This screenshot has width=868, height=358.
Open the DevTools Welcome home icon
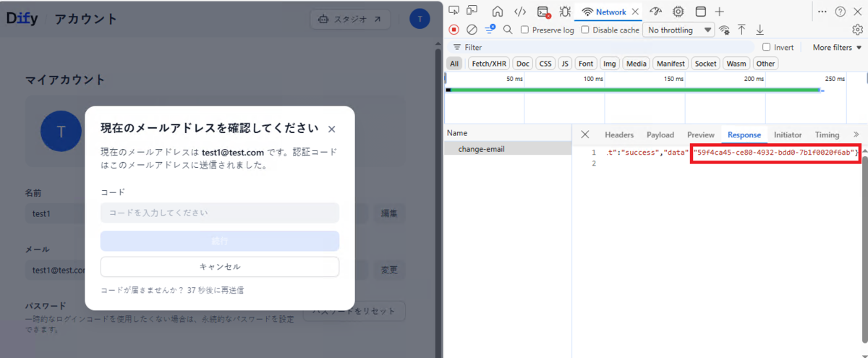click(x=498, y=12)
